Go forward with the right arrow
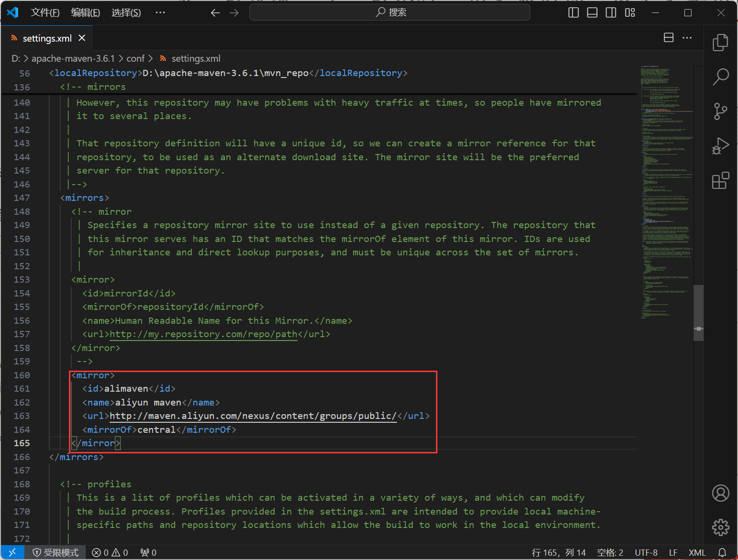The height and width of the screenshot is (560, 738). (234, 13)
